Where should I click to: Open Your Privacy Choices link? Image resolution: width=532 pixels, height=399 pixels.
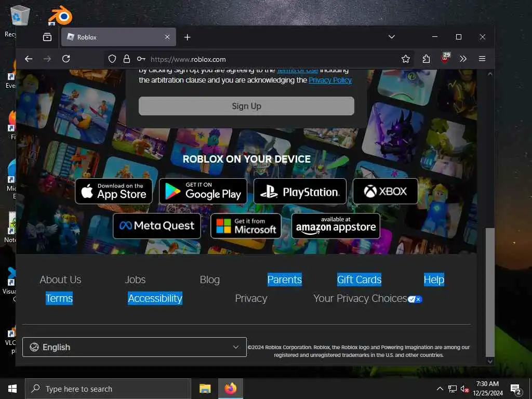click(x=368, y=299)
